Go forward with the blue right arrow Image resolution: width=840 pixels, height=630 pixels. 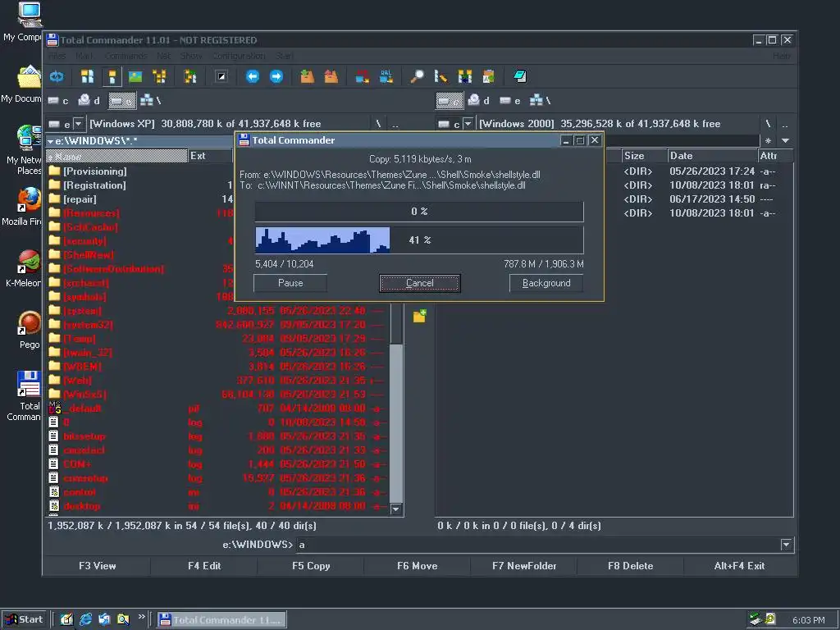[276, 76]
